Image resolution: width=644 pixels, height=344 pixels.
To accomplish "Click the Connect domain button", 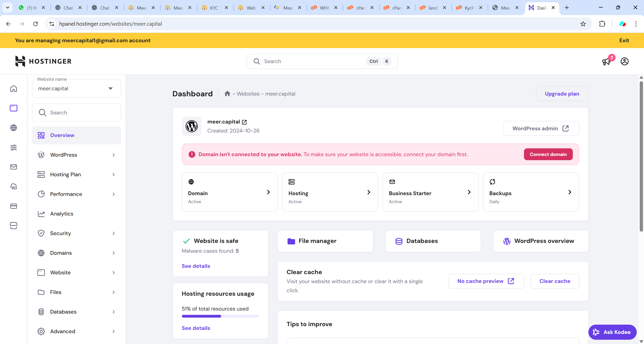I will pos(548,154).
